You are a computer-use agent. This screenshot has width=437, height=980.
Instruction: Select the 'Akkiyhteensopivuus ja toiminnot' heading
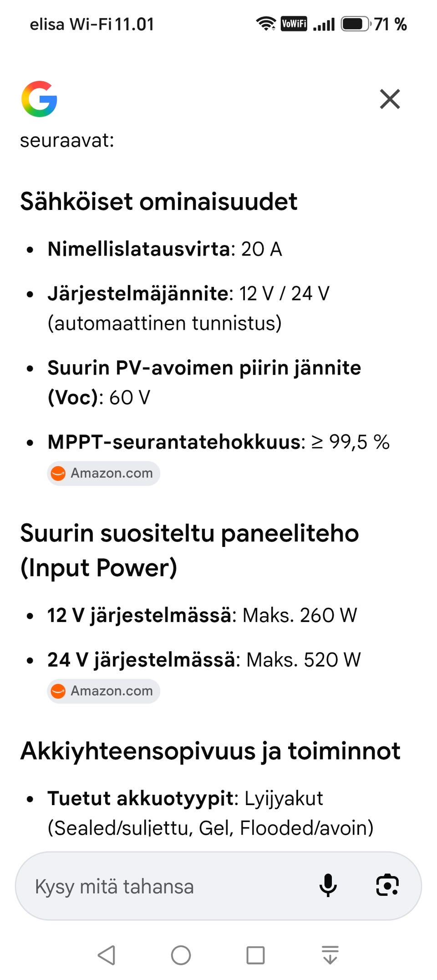(210, 751)
